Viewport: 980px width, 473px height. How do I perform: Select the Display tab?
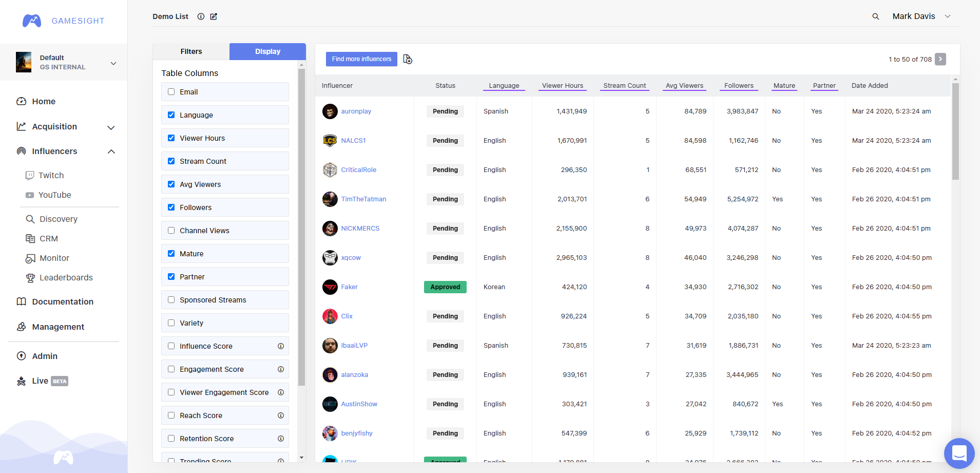267,51
